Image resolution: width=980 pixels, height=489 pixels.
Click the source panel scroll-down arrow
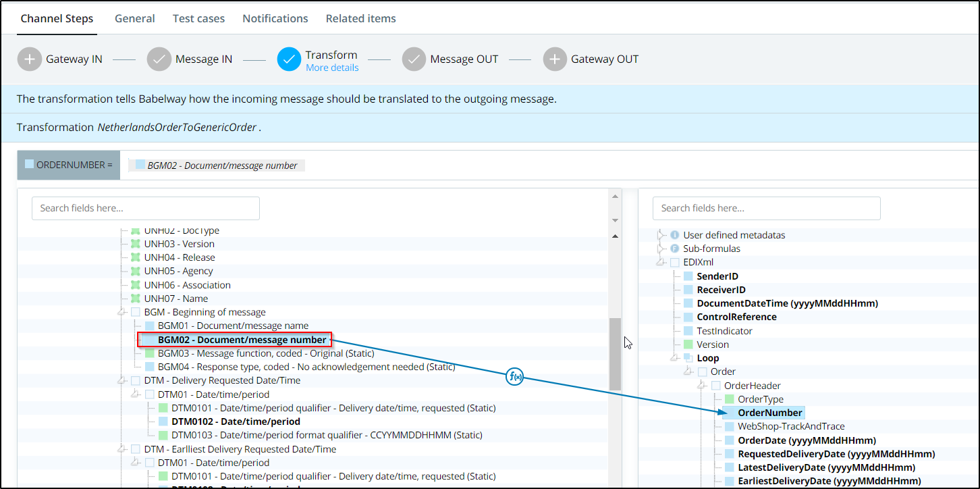pyautogui.click(x=615, y=220)
